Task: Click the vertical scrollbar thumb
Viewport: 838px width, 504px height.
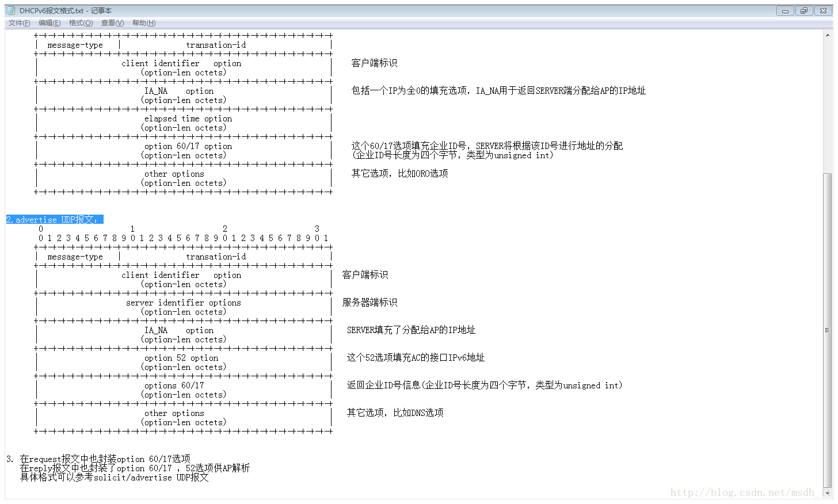Action: pos(828,330)
